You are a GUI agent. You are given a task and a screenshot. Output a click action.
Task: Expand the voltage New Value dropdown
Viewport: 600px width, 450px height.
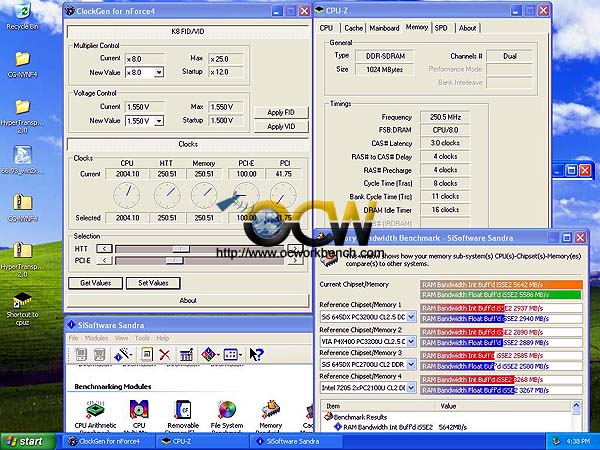tap(159, 121)
